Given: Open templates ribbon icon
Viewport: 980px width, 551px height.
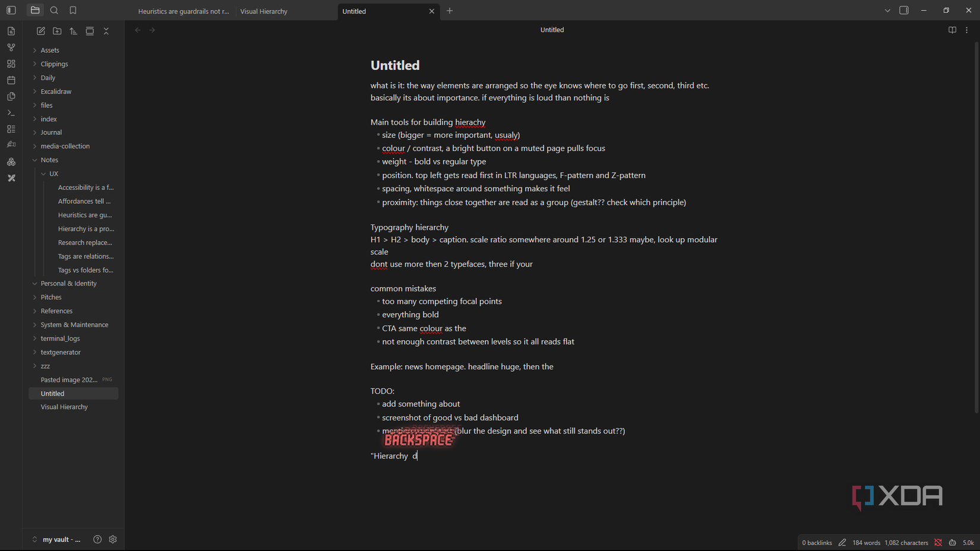Looking at the screenshot, I should pos(11,96).
